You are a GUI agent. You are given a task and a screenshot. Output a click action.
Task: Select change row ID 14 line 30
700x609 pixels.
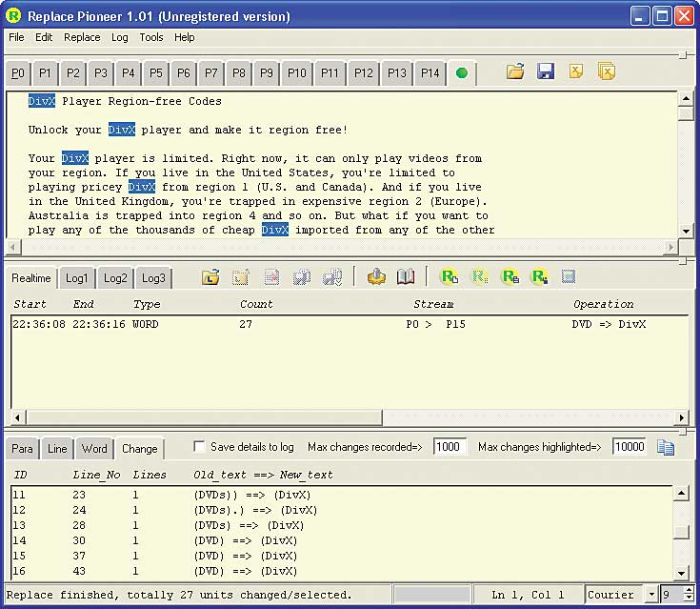pyautogui.click(x=342, y=540)
